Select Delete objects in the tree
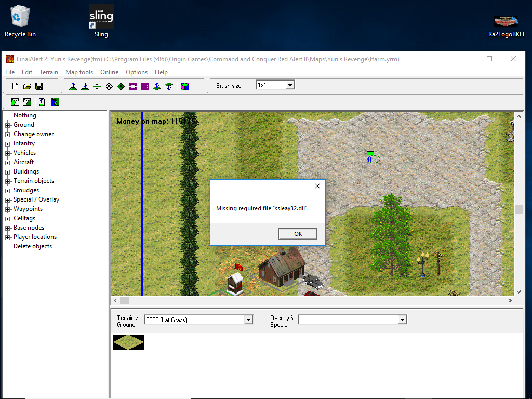The height and width of the screenshot is (399, 532). point(33,246)
